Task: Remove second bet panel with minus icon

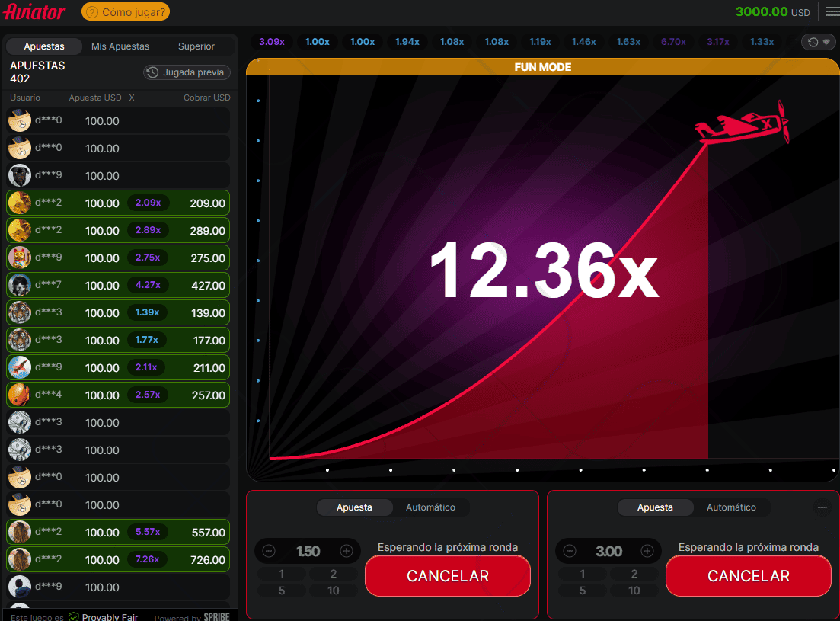Action: click(822, 507)
